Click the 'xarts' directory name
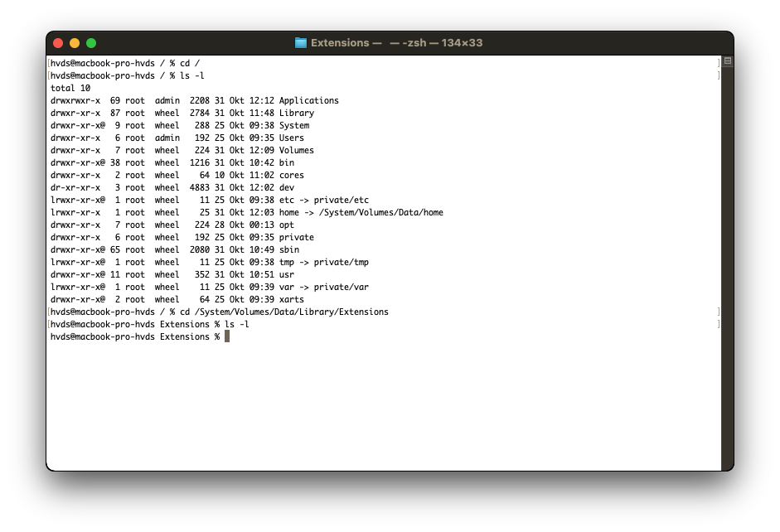This screenshot has width=780, height=532. 292,299
